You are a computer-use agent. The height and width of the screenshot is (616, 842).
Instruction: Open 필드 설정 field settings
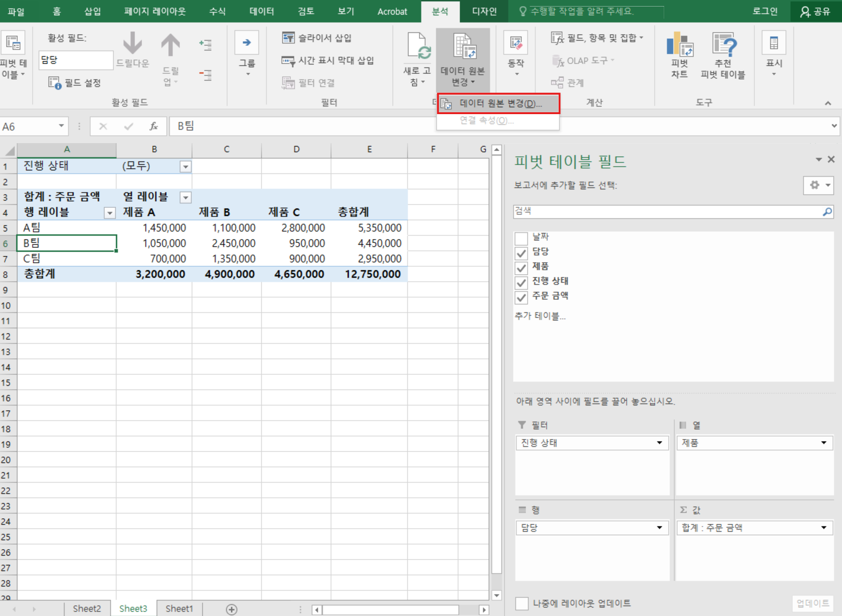74,83
